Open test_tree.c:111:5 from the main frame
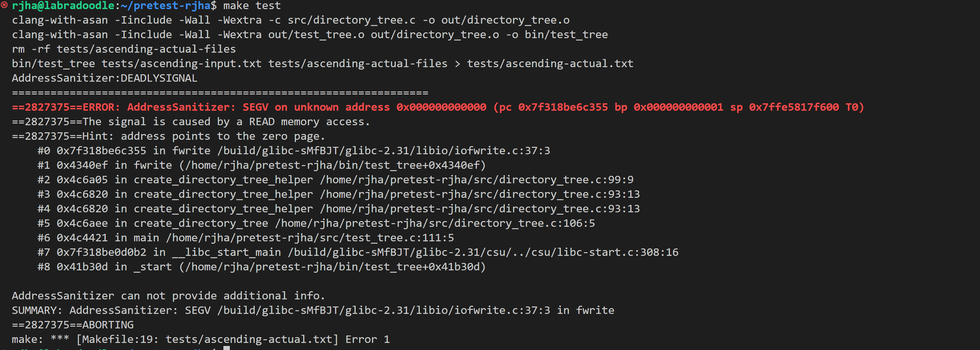Screen dimensions: 980x350 310,238
